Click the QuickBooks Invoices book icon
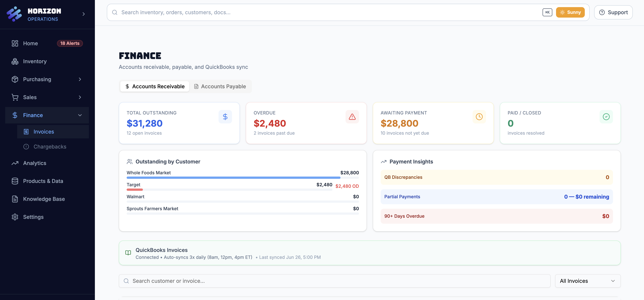This screenshot has width=644, height=300. 128,253
